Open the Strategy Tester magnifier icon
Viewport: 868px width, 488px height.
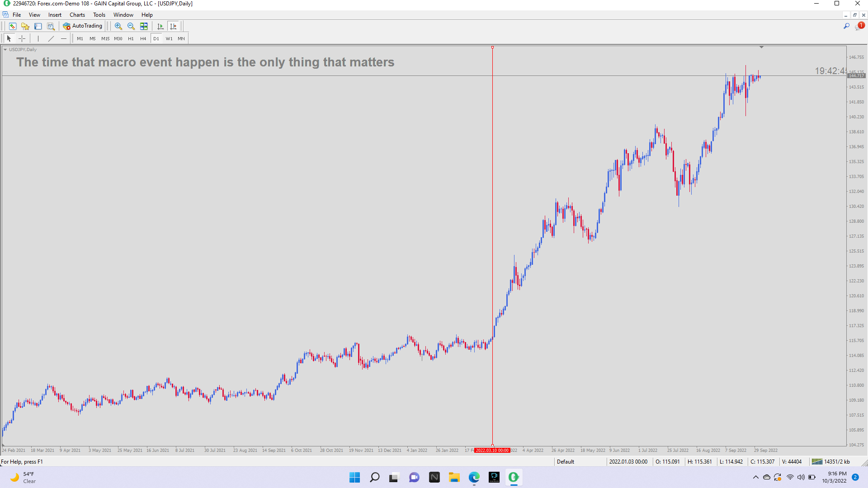51,26
